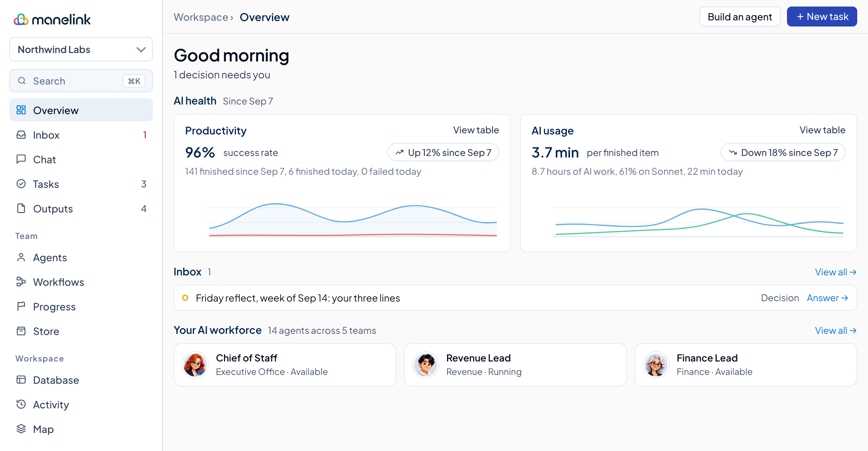Image resolution: width=868 pixels, height=451 pixels.
Task: Click the Revenue Lead avatar
Action: [426, 365]
